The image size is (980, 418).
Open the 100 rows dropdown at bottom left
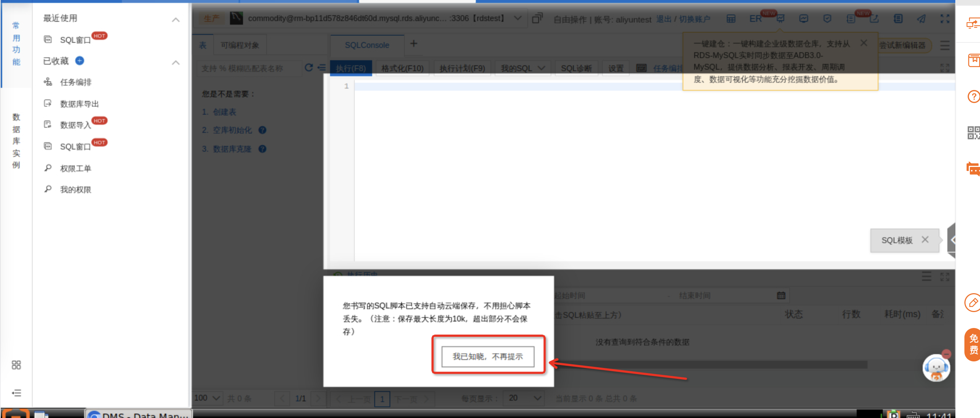[x=207, y=398]
